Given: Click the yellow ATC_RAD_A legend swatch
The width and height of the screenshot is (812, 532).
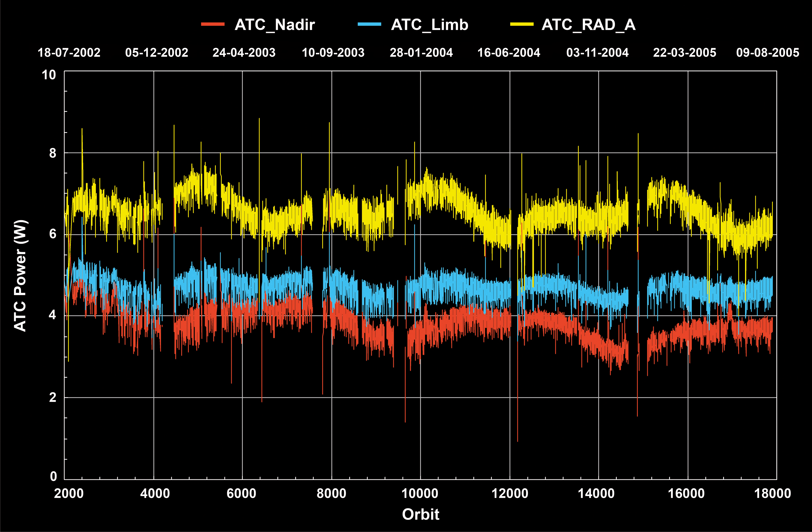Looking at the screenshot, I should [x=522, y=24].
